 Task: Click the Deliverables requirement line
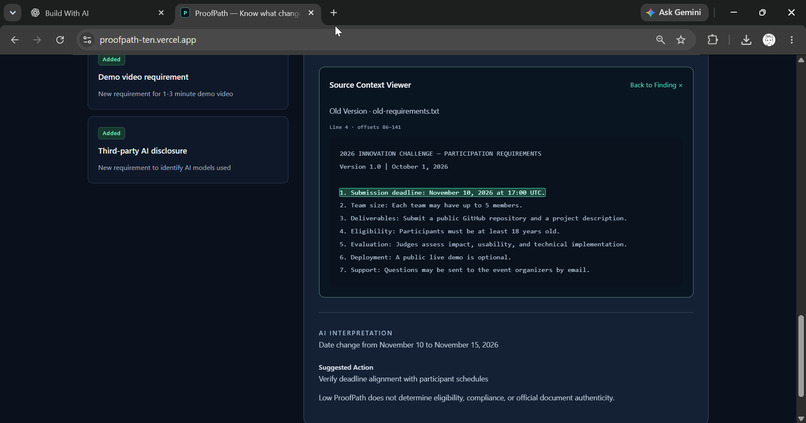point(483,218)
